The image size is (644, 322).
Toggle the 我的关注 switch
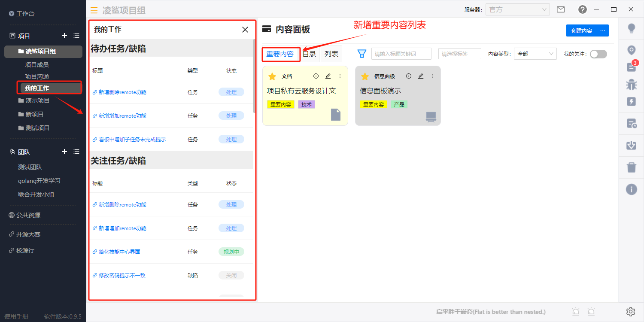coord(598,54)
